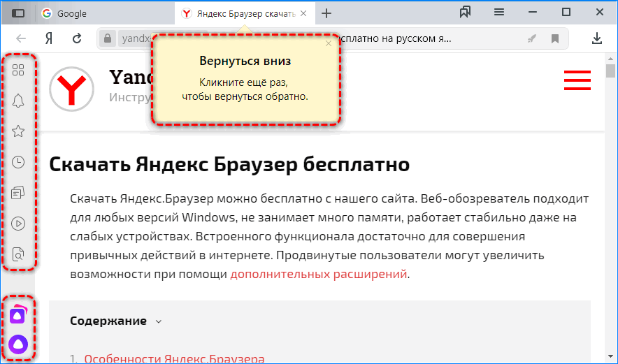Screen dimensions: 618x364
Task: Bookmark this page using address bar flag
Action: 555,38
